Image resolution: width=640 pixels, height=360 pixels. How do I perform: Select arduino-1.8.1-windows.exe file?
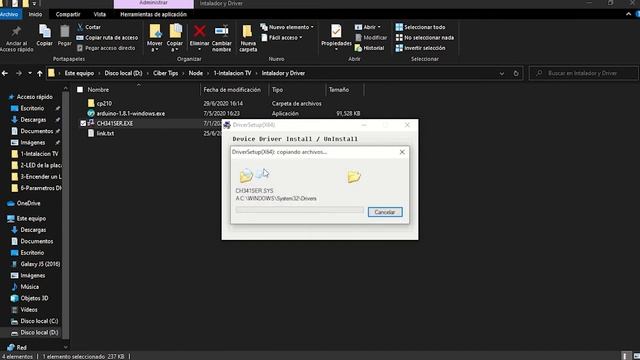(131, 113)
